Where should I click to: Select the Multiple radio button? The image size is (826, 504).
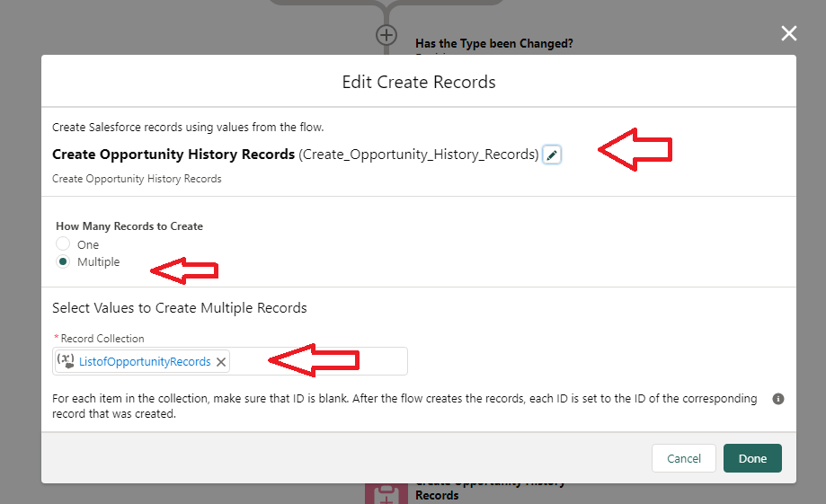(63, 262)
